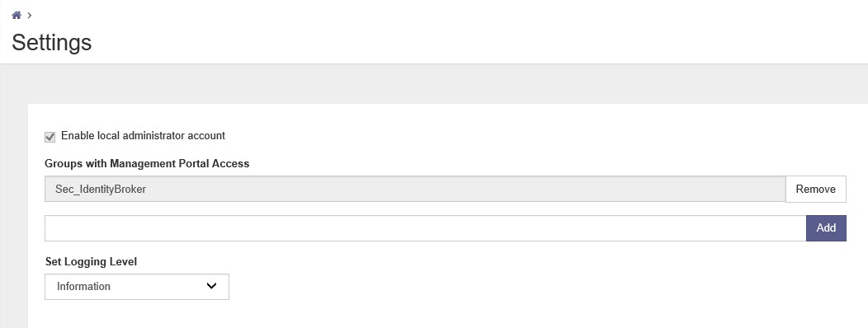This screenshot has height=328, width=868.
Task: Click the Sec_IdentityBroker text
Action: point(100,190)
